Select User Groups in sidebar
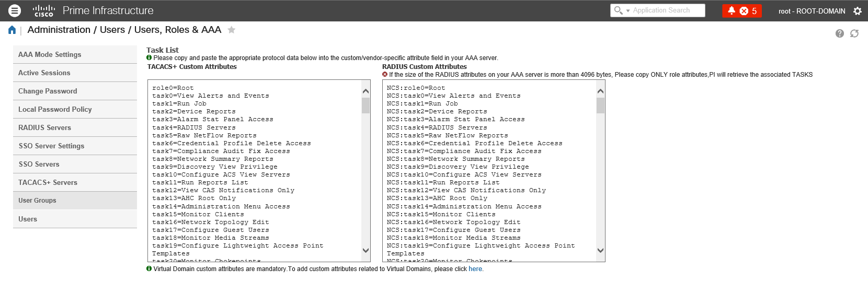The image size is (868, 281). [75, 201]
